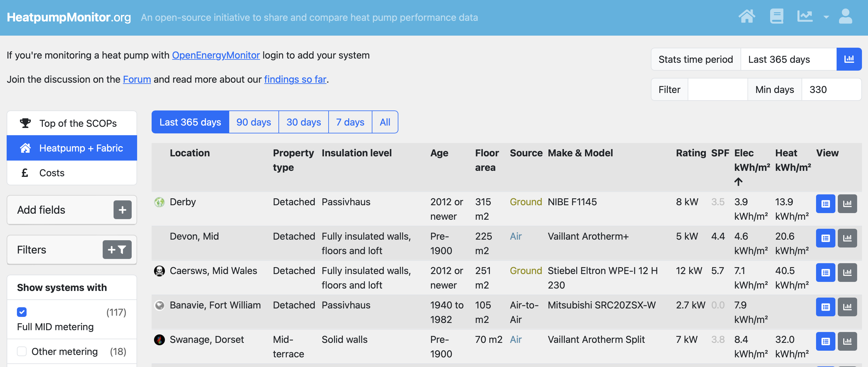Sort by Insulation level column header
Image resolution: width=868 pixels, height=367 pixels.
pyautogui.click(x=356, y=153)
